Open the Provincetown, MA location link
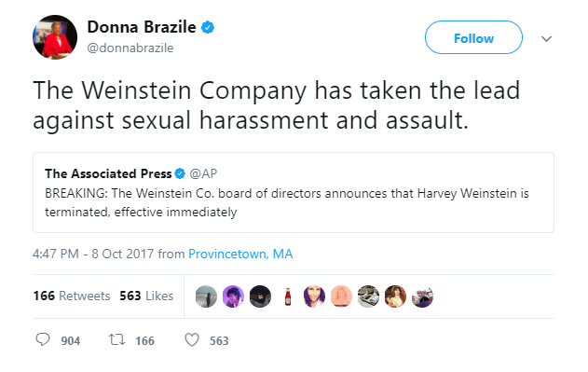Viewport: 588px width, 372px height. (240, 254)
